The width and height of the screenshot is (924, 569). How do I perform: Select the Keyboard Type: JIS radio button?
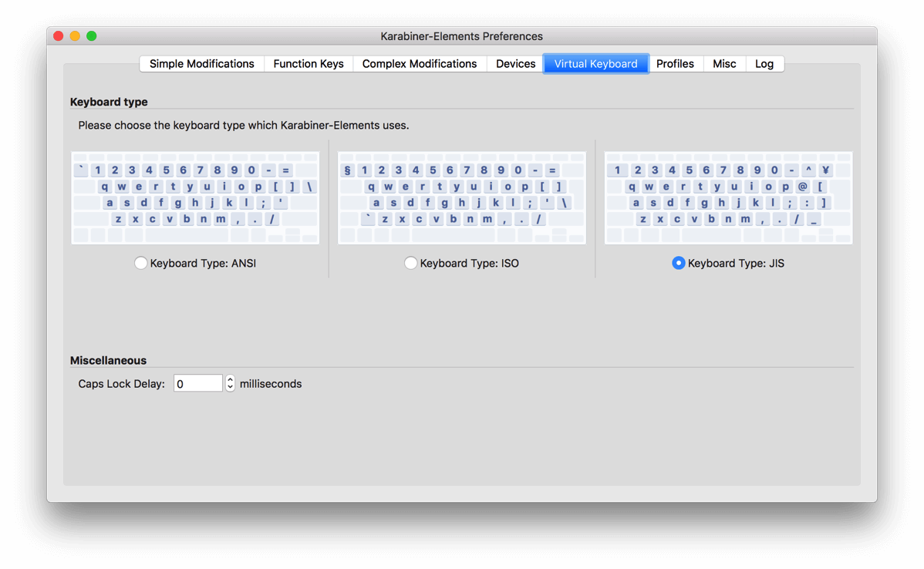678,263
